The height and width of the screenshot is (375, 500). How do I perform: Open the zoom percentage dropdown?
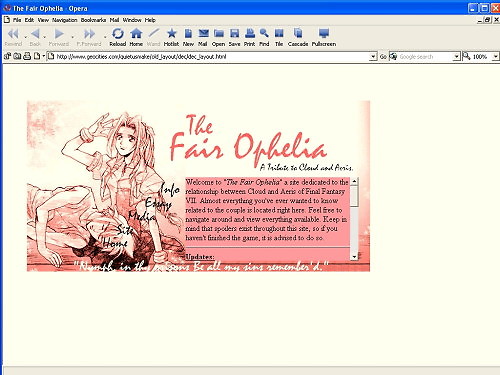pyautogui.click(x=496, y=57)
